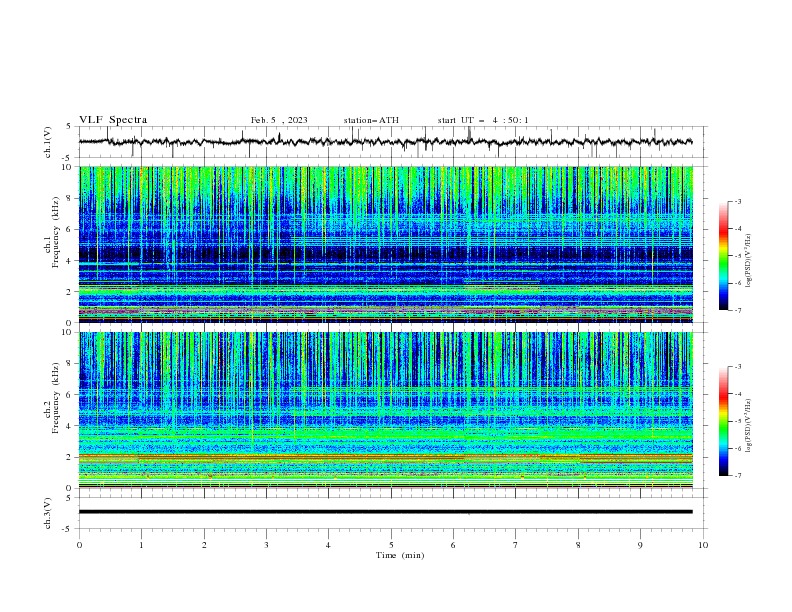Click the ch.3 flat black voltage trace

coord(385,512)
